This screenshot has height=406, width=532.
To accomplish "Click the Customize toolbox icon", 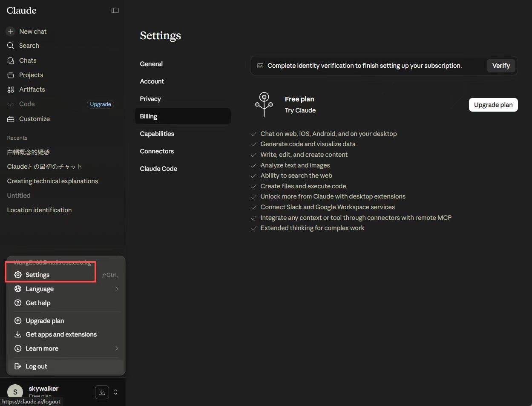I will 11,119.
